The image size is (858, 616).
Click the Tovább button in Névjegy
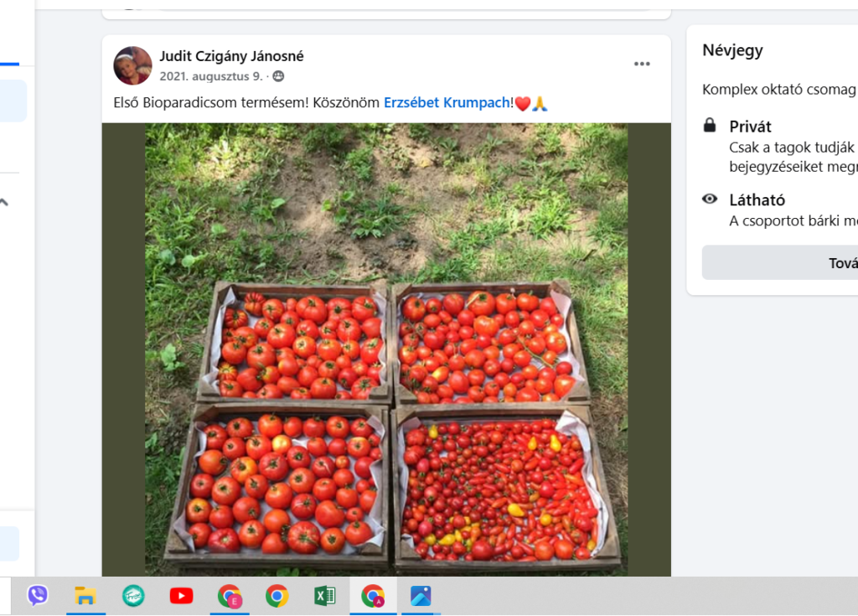click(781, 262)
